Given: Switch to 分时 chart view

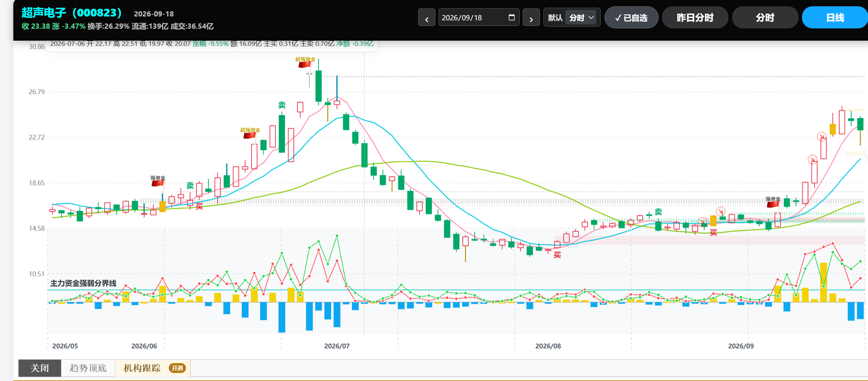Looking at the screenshot, I should click(765, 18).
